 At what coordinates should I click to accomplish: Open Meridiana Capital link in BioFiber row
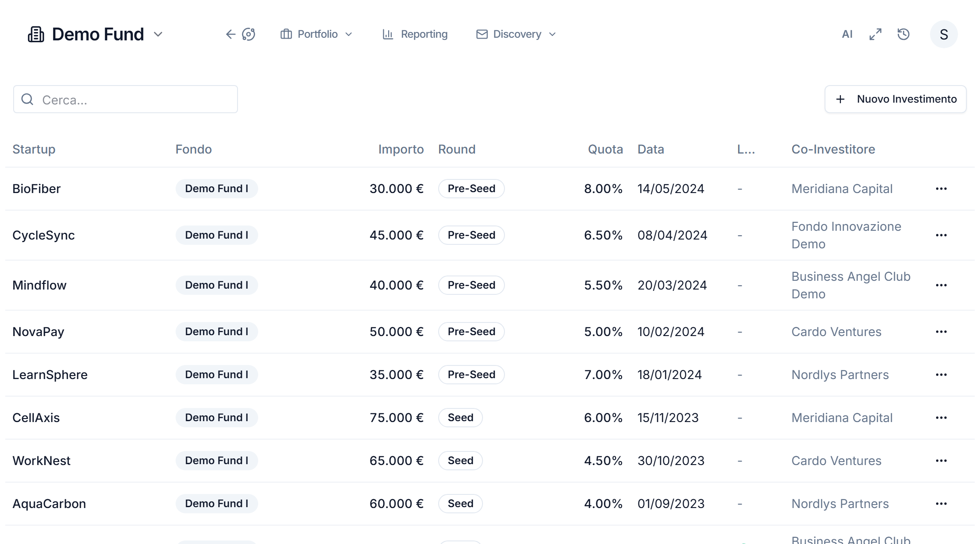click(x=842, y=189)
